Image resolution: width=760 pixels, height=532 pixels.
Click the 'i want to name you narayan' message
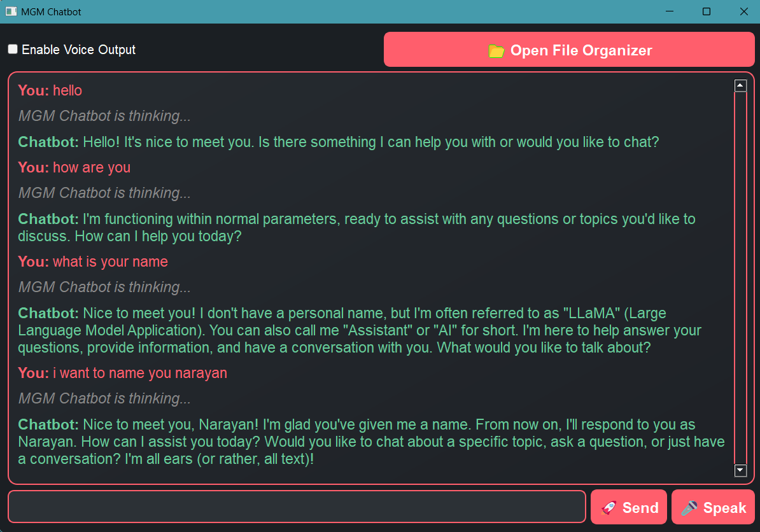click(x=139, y=373)
